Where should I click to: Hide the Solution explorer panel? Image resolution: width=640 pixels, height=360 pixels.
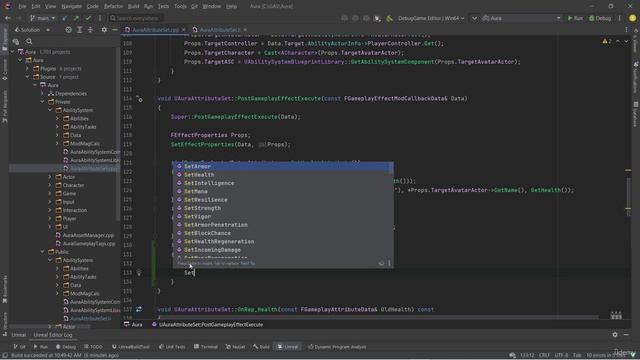(115, 30)
